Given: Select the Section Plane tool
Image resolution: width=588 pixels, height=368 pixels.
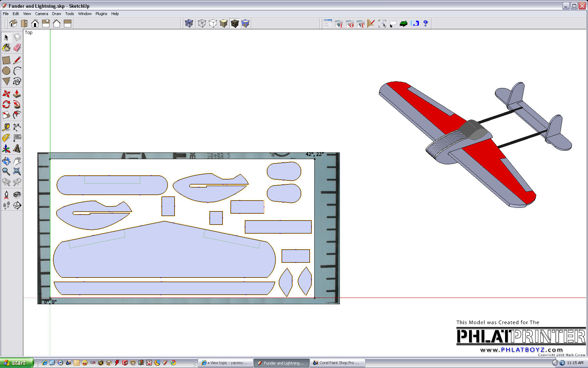Looking at the screenshot, I should (x=17, y=205).
